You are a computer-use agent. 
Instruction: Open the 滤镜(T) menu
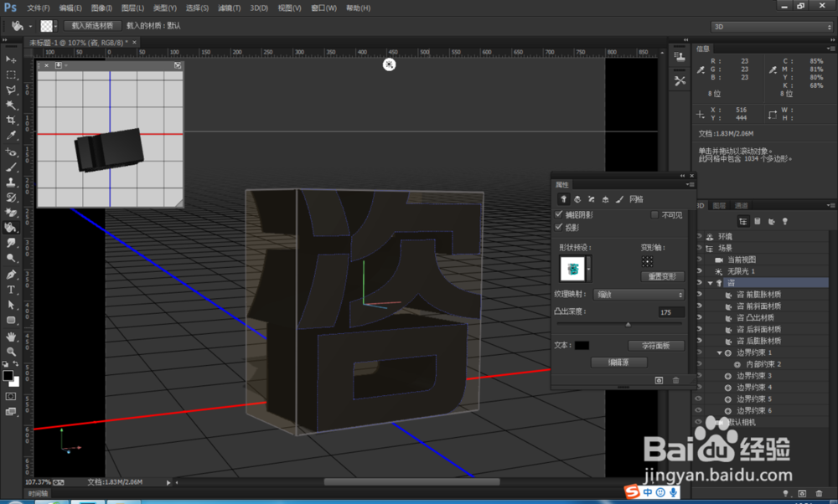point(228,8)
